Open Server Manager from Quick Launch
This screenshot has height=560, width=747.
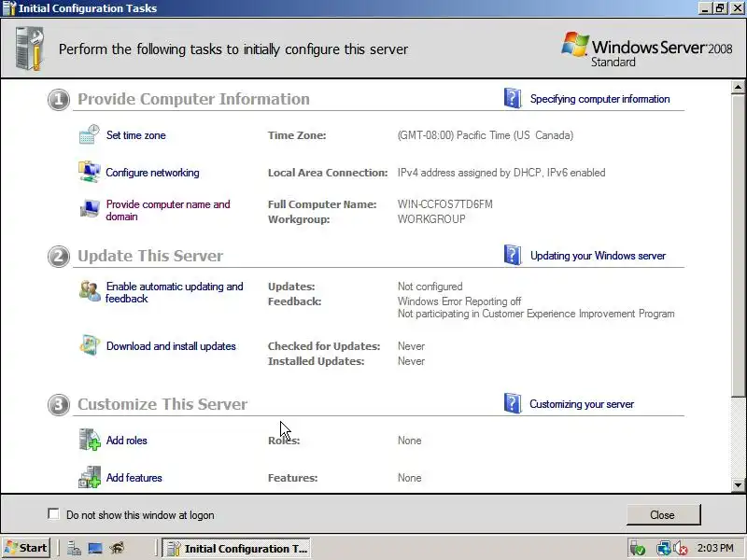[x=74, y=549]
